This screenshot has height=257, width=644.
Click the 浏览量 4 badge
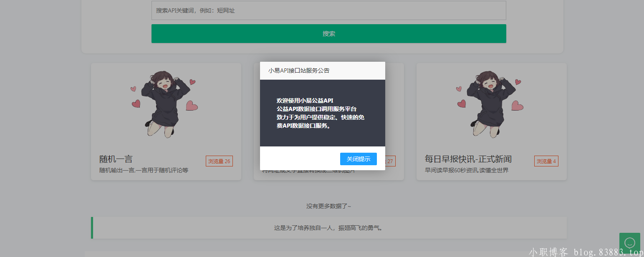pyautogui.click(x=546, y=161)
